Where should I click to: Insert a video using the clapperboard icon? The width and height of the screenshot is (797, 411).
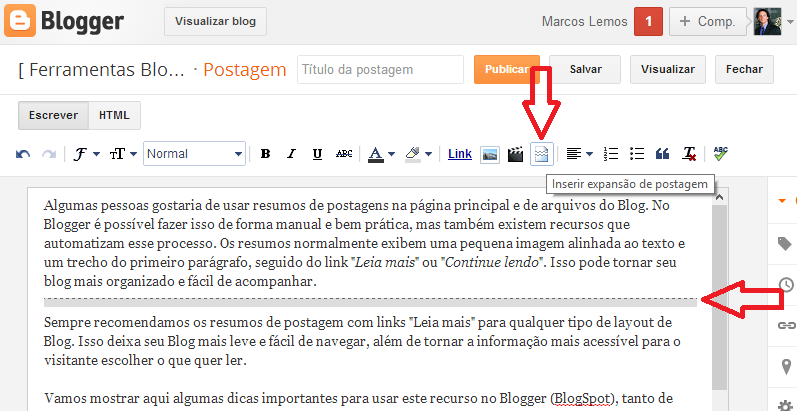point(515,154)
